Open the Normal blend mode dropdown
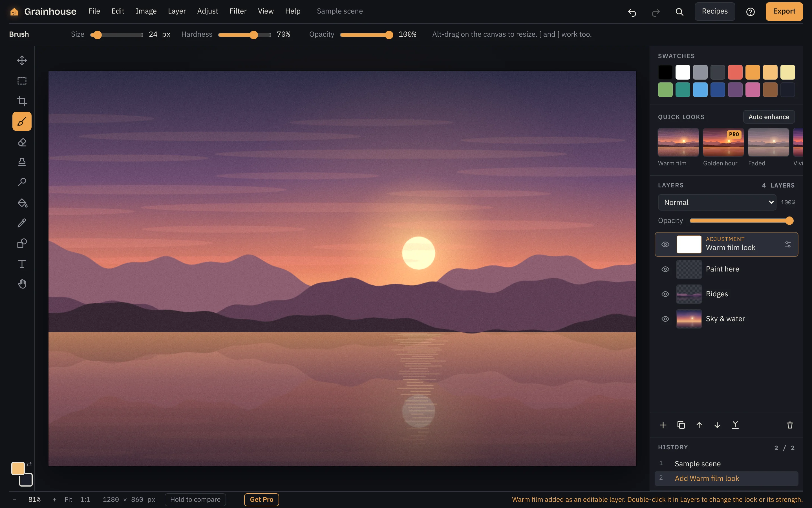812x508 pixels. 717,202
